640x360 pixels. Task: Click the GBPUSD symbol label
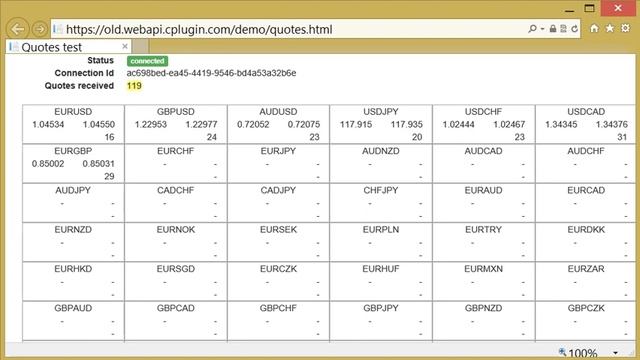176,111
